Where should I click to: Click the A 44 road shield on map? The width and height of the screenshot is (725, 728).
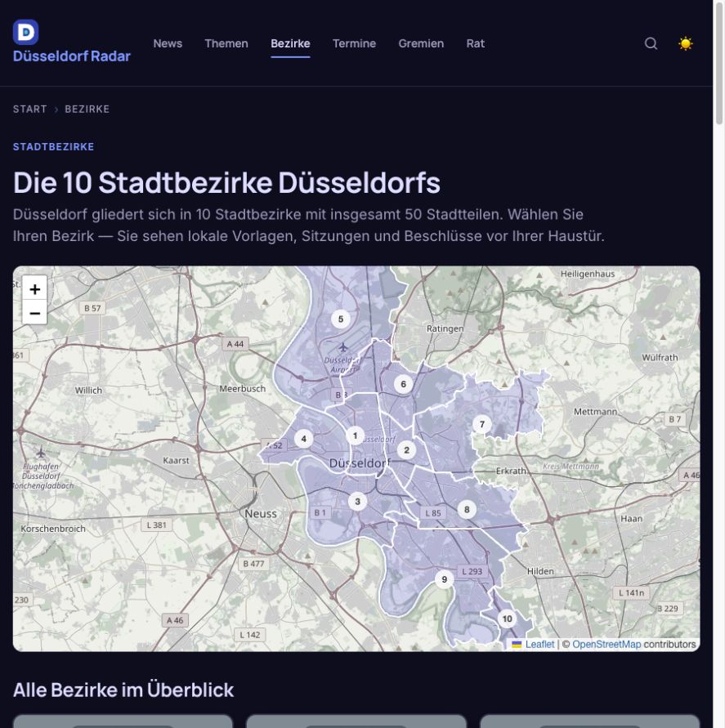[x=235, y=344]
